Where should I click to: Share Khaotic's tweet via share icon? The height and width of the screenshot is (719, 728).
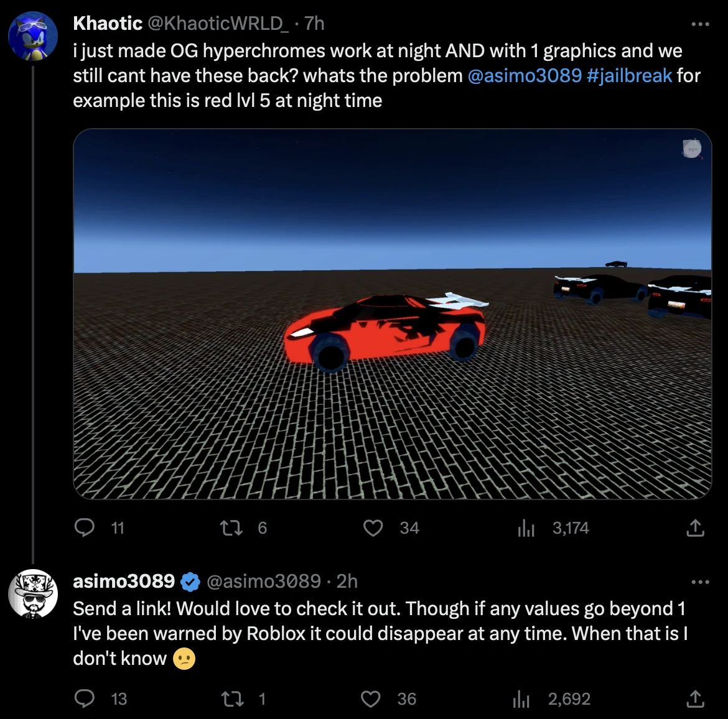(695, 528)
